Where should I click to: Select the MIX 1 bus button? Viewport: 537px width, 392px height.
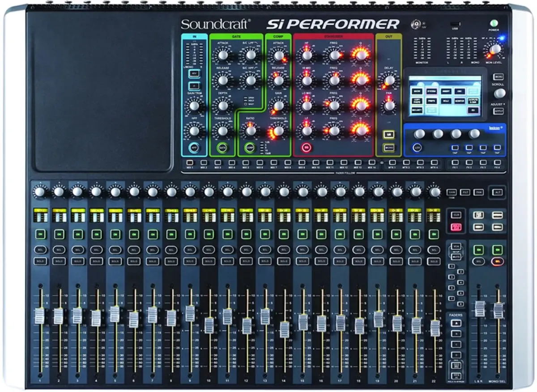[190, 162]
